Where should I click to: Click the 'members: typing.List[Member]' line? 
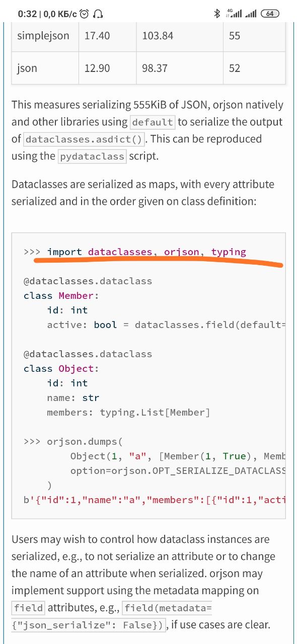(128, 412)
